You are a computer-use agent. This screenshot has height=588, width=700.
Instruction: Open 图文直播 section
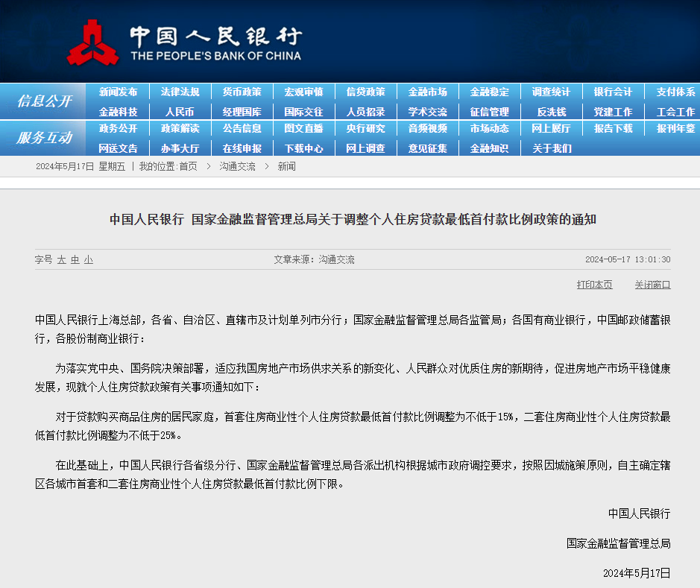pyautogui.click(x=303, y=128)
